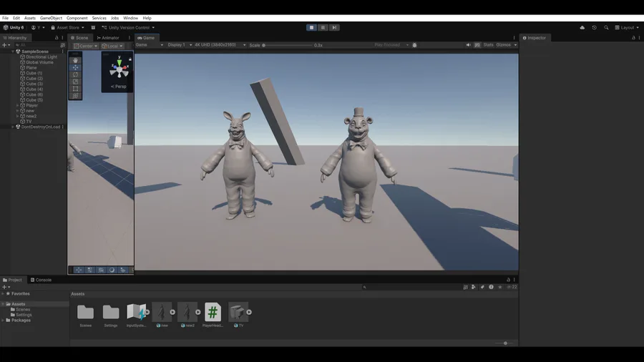Lock the scene orientation gizmo rotation

click(130, 59)
